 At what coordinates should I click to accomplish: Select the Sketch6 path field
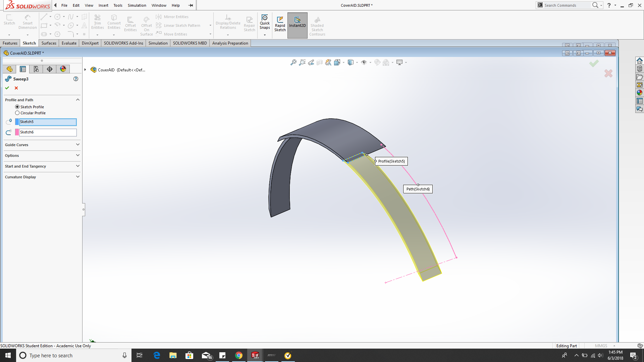click(48, 132)
